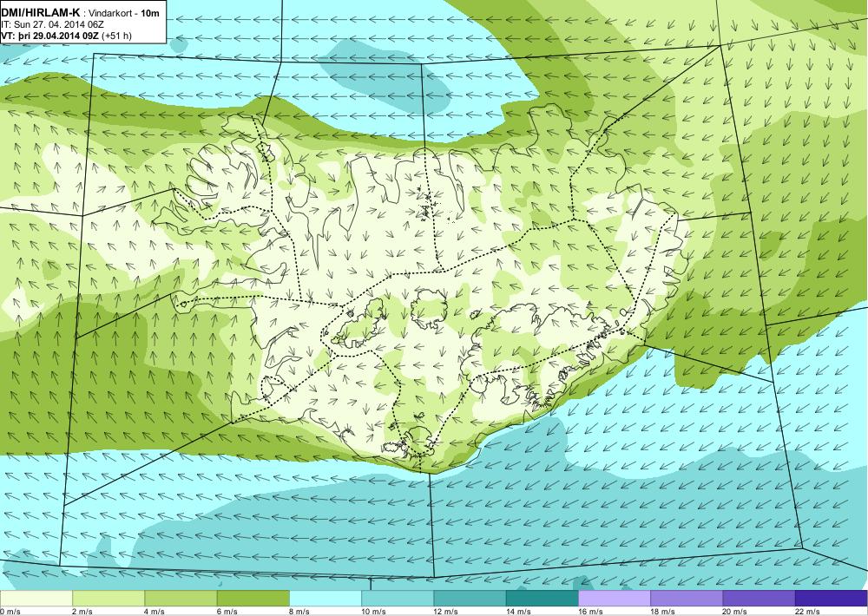Click the "0 m/s" legend label
Viewport: 868px width, 616px height.
click(10, 612)
